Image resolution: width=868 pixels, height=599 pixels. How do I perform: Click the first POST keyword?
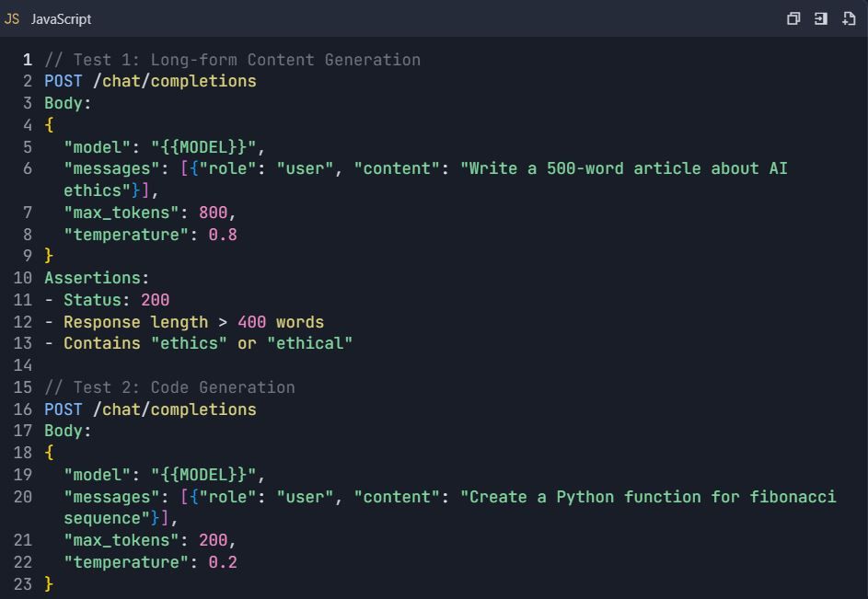click(x=64, y=81)
